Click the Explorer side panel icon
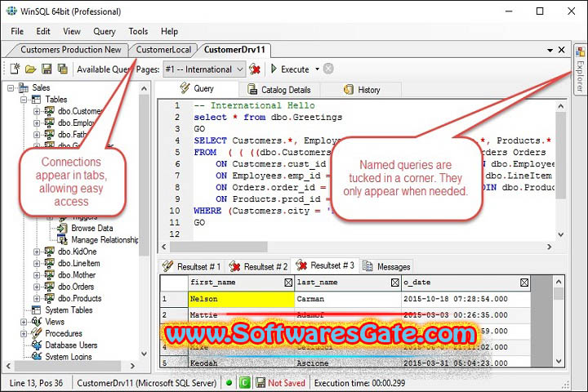Viewport: 588px width, 392px height. click(x=580, y=51)
